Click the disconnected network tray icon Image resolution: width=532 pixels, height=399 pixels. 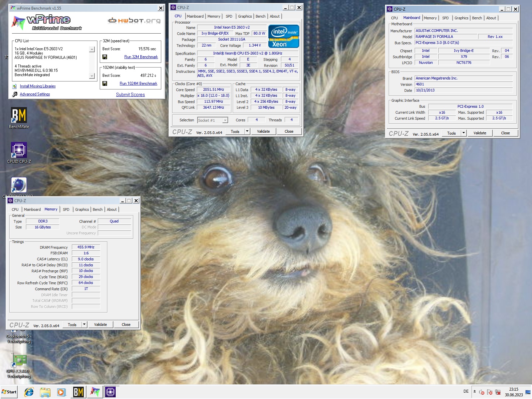(498, 393)
